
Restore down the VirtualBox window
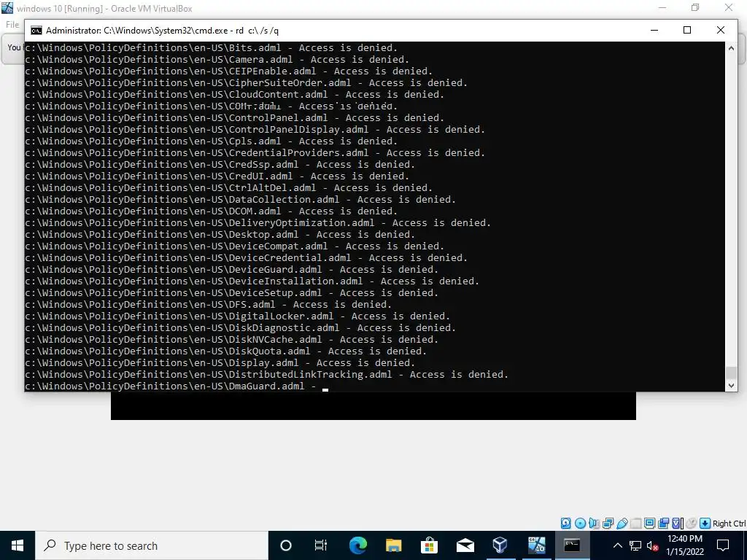tap(695, 7)
